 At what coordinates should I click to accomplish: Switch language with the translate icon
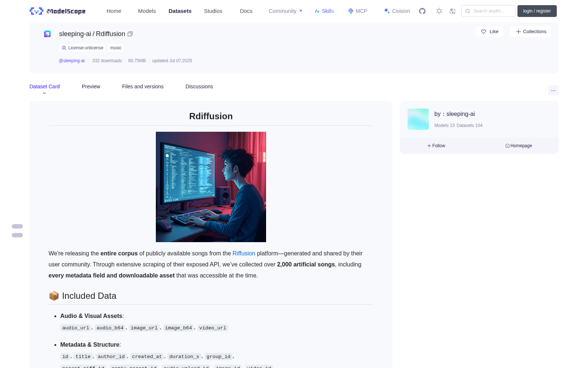coord(452,11)
